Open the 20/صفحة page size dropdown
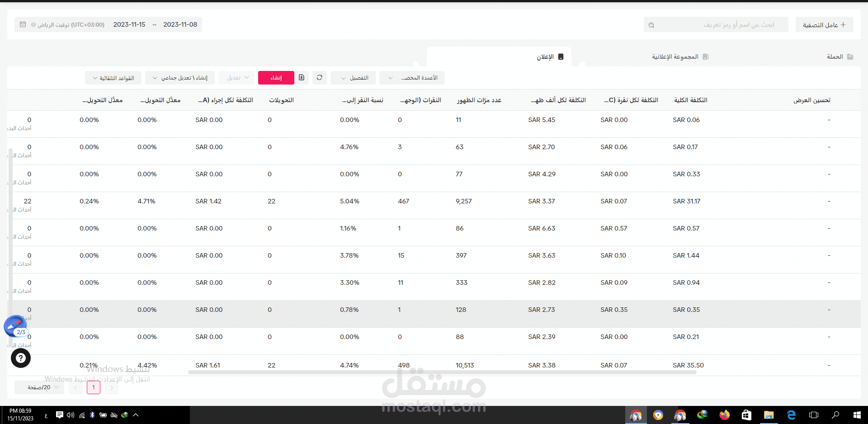 point(39,387)
